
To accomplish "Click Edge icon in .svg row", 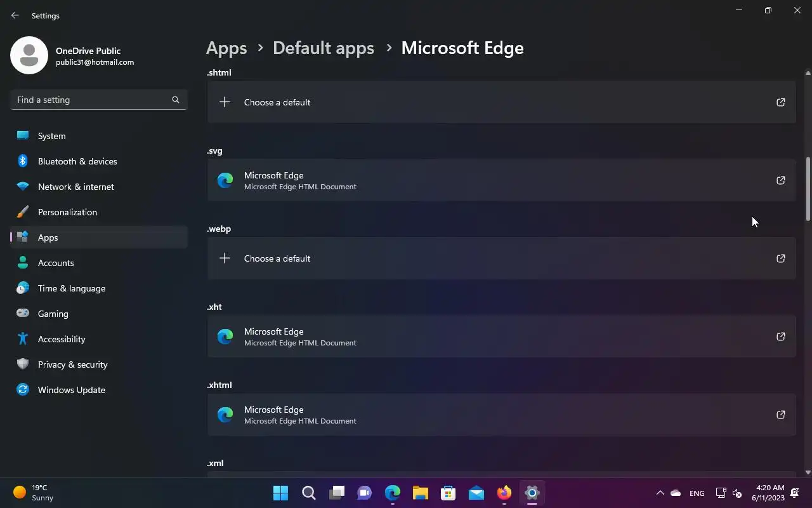I will (225, 180).
